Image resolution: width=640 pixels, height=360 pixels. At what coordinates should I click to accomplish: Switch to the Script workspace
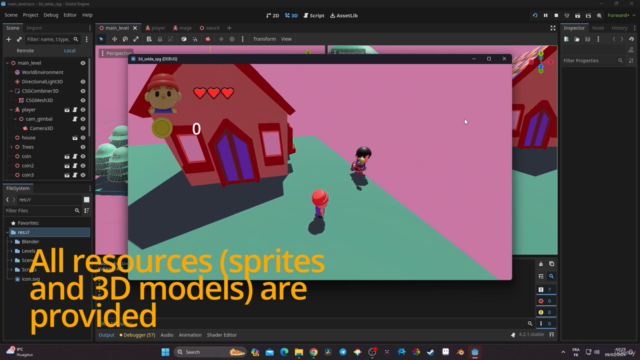[x=313, y=16]
